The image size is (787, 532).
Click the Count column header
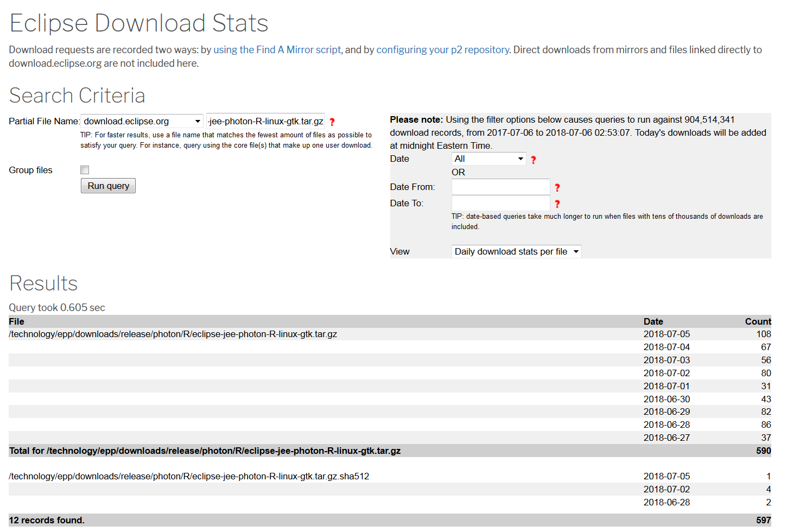tap(758, 321)
